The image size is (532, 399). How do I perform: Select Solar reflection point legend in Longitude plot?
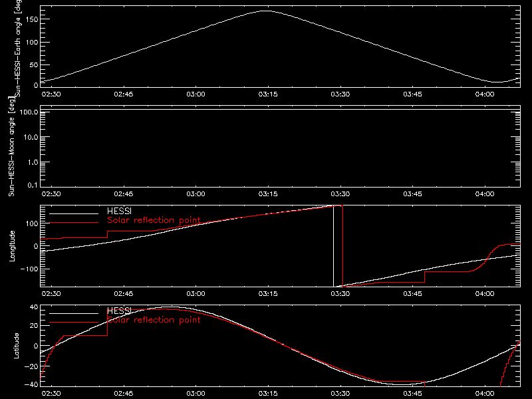(154, 220)
